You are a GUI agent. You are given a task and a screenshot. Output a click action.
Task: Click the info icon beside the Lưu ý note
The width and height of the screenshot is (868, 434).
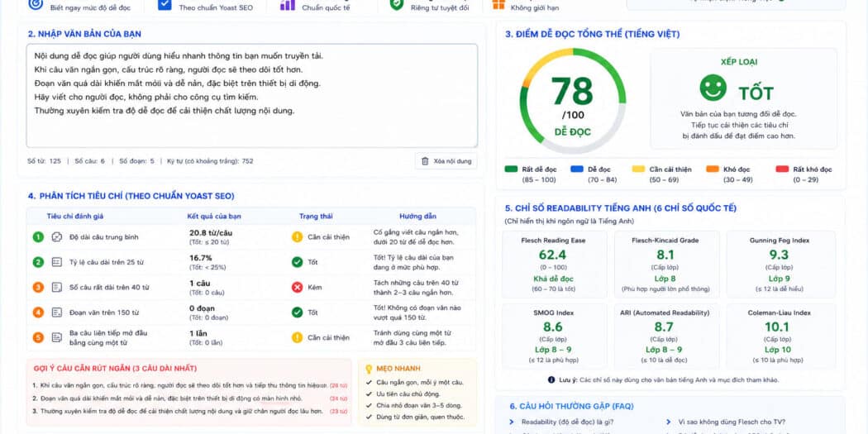click(551, 379)
